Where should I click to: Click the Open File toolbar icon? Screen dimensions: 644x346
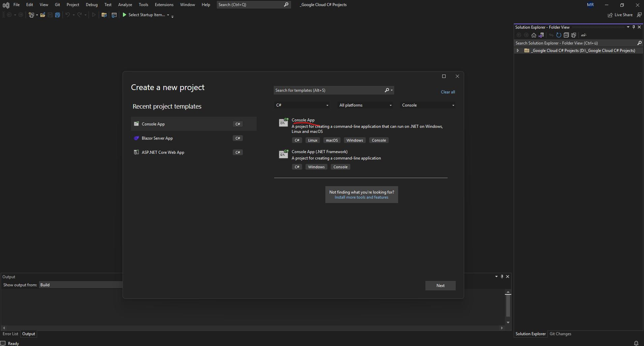tap(43, 15)
